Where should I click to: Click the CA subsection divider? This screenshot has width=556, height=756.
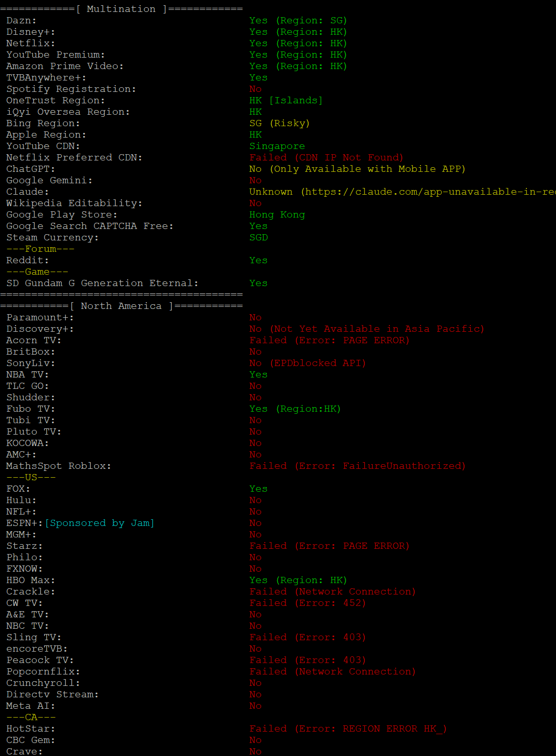[x=31, y=718]
